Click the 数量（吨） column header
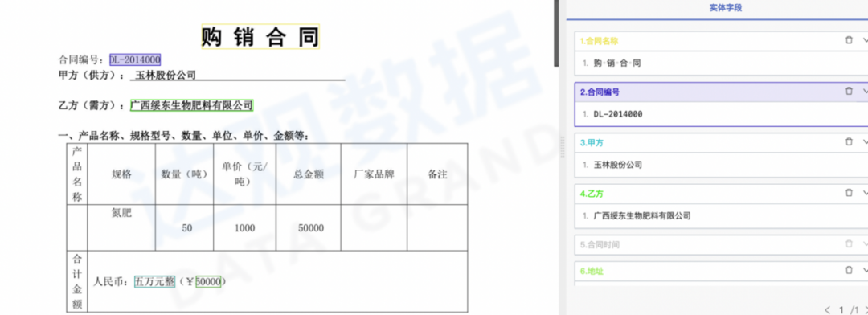868x315 pixels. [x=184, y=174]
